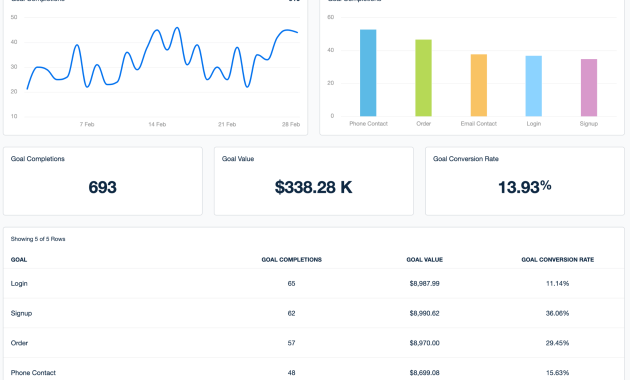Viewport: 630px width, 380px height.
Task: Click the Goal Completions card title
Action: tap(38, 159)
